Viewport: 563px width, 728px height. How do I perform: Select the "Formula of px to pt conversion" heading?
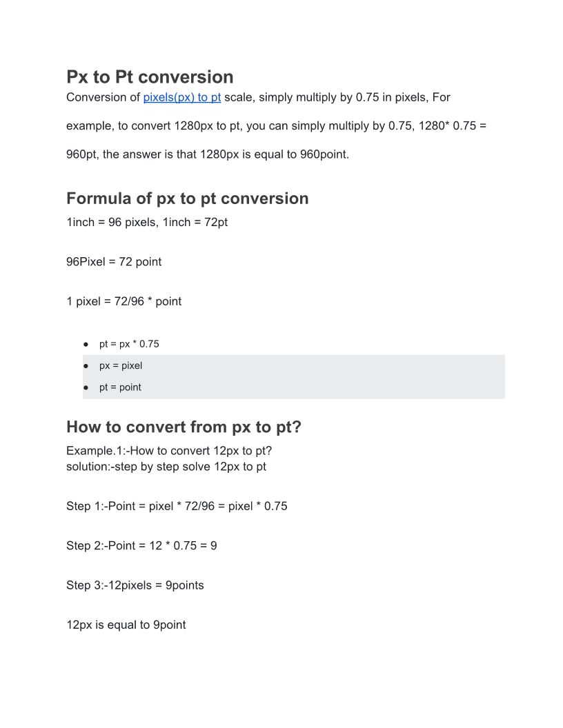pos(187,199)
